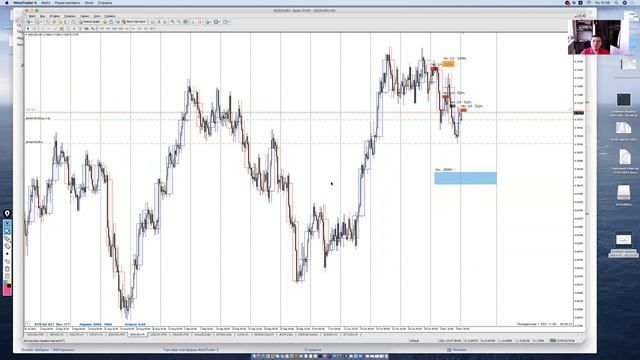Click disk drive icon on the desktop
Image resolution: width=640 pixels, height=360 pixels.
point(623,193)
